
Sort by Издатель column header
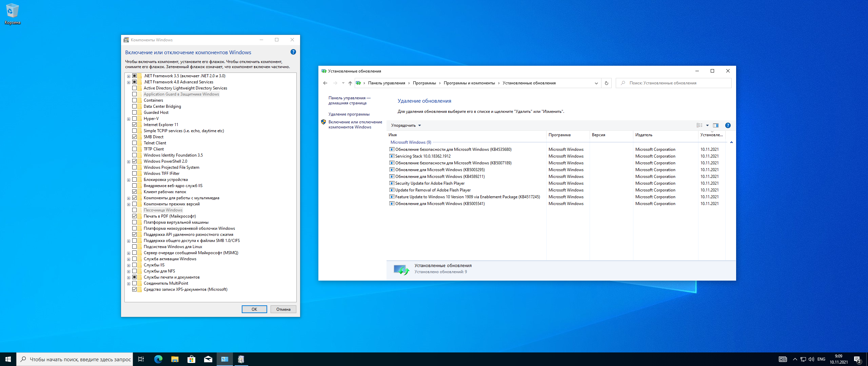666,135
